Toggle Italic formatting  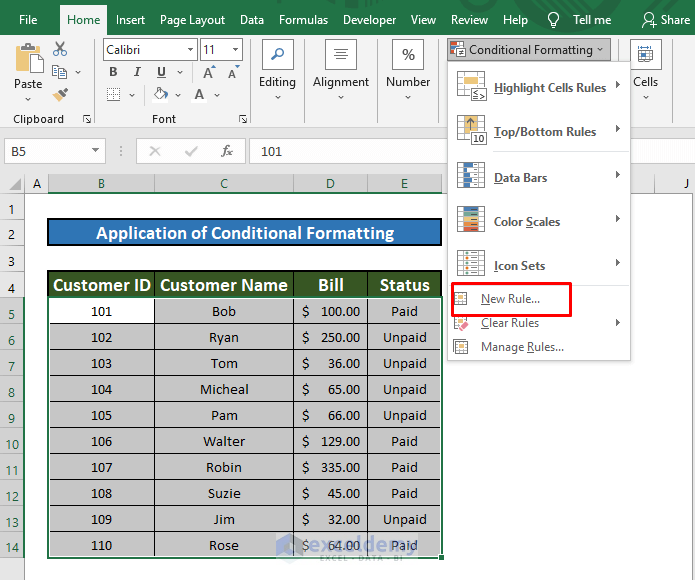(135, 72)
